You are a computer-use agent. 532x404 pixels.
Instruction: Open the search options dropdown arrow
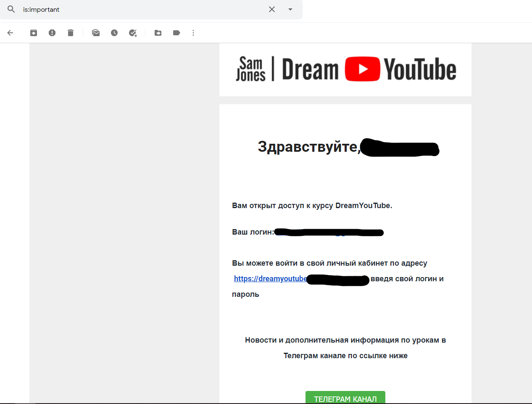tap(290, 9)
